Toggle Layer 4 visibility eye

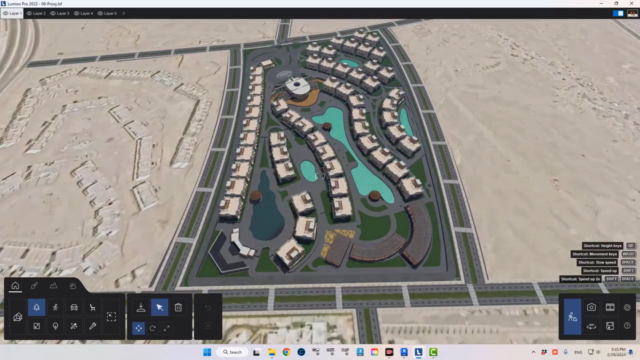coord(76,13)
